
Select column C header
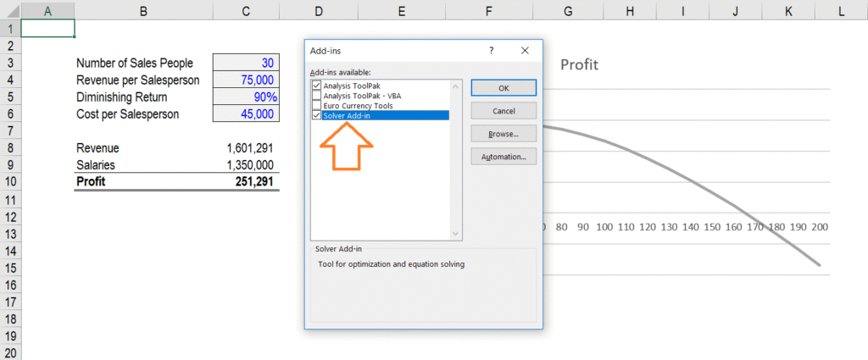coord(246,11)
